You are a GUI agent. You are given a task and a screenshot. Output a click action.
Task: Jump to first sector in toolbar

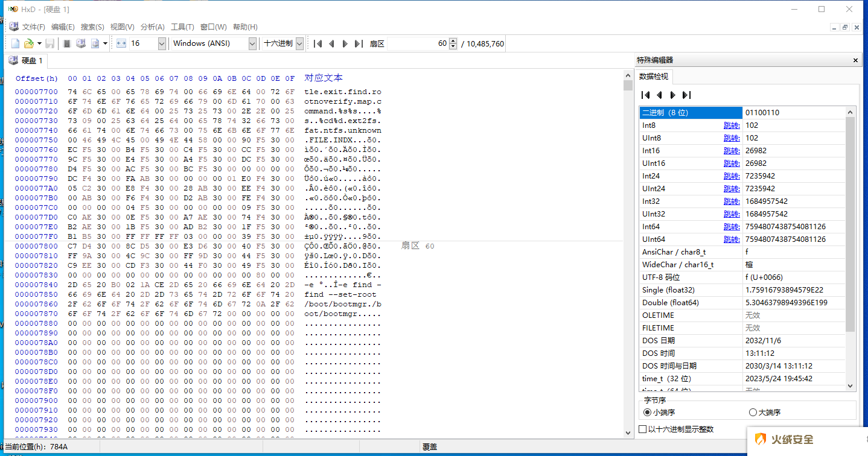[x=318, y=43]
